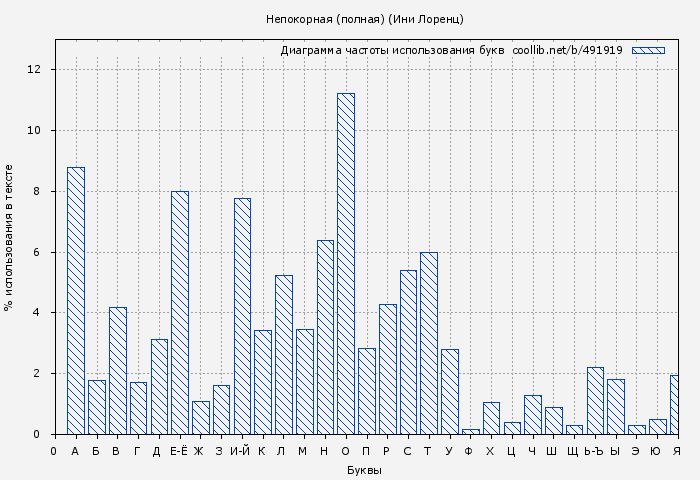Select the Ь-Ъ bar near the right
This screenshot has width=700, height=480.
(595, 400)
